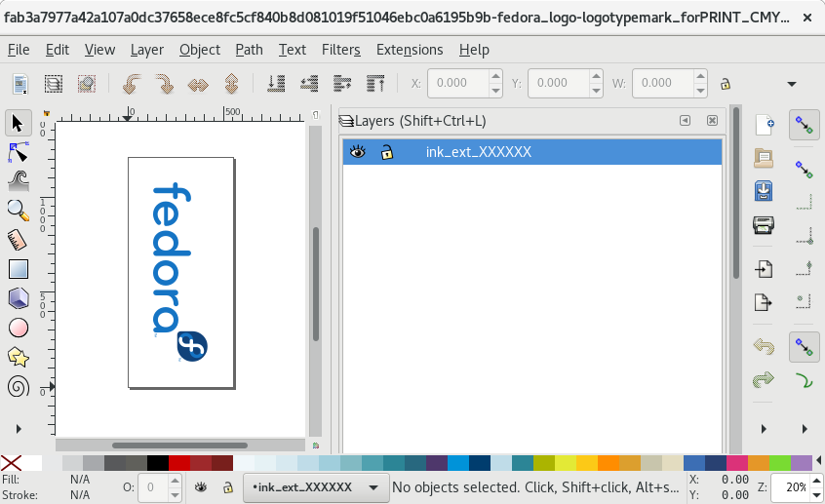Select the Rectangle tool
The height and width of the screenshot is (504, 825).
(18, 269)
